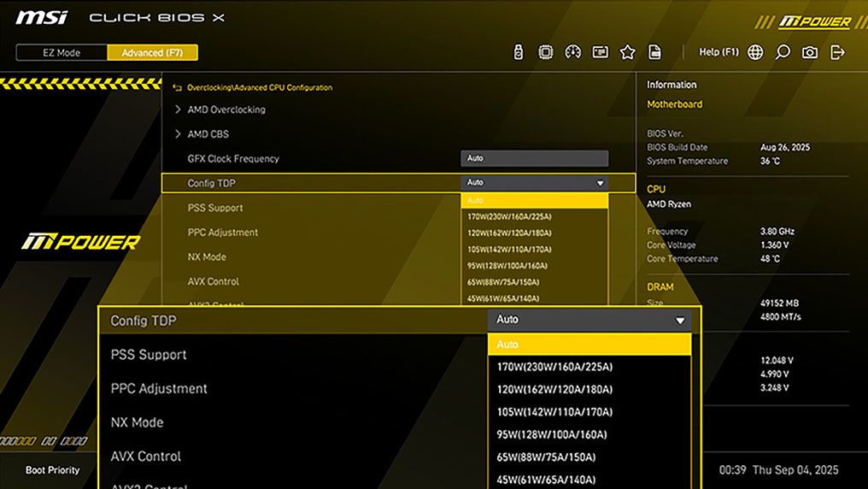The height and width of the screenshot is (489, 868).
Task: Select the Advanced (F7) tab
Action: tap(152, 53)
